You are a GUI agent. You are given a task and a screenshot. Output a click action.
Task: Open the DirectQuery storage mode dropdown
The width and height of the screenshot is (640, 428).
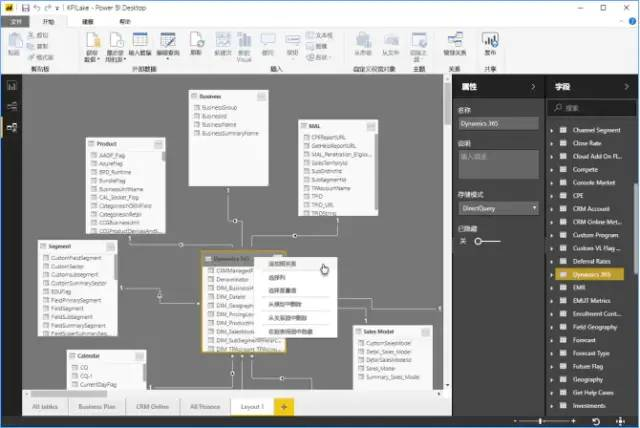(498, 208)
